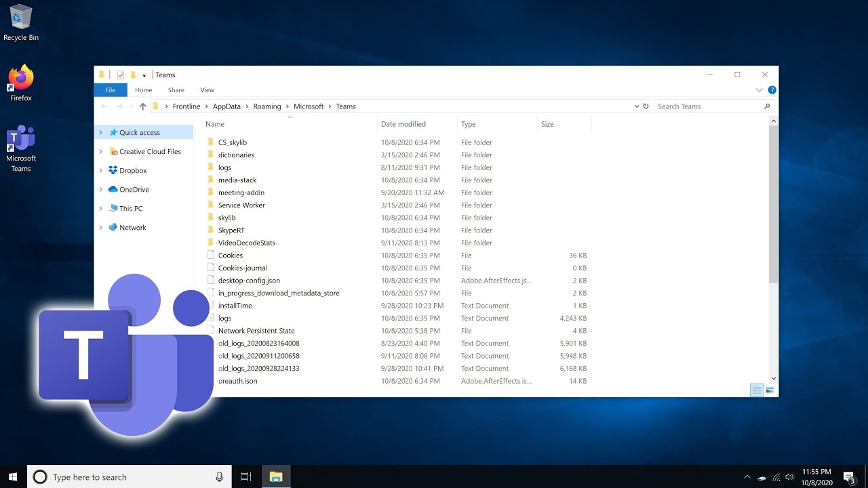Navigate to Microsoft in the address bar
This screenshot has height=488, width=868.
[309, 106]
